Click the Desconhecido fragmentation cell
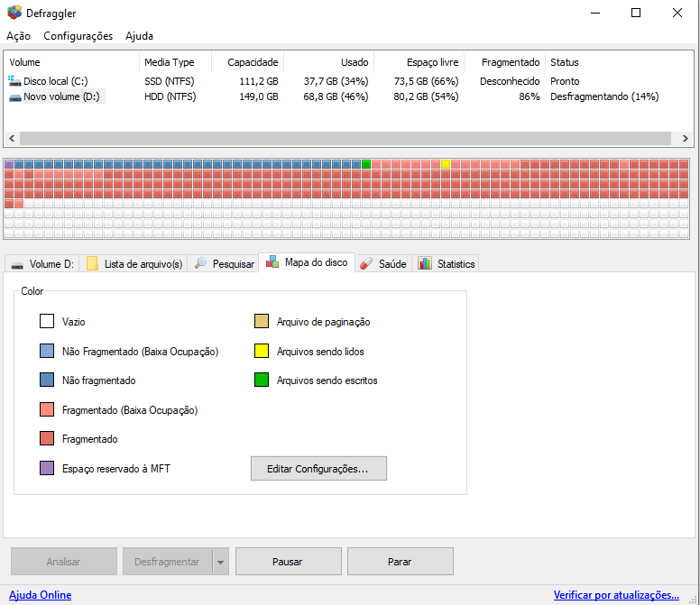The width and height of the screenshot is (700, 605). point(510,81)
